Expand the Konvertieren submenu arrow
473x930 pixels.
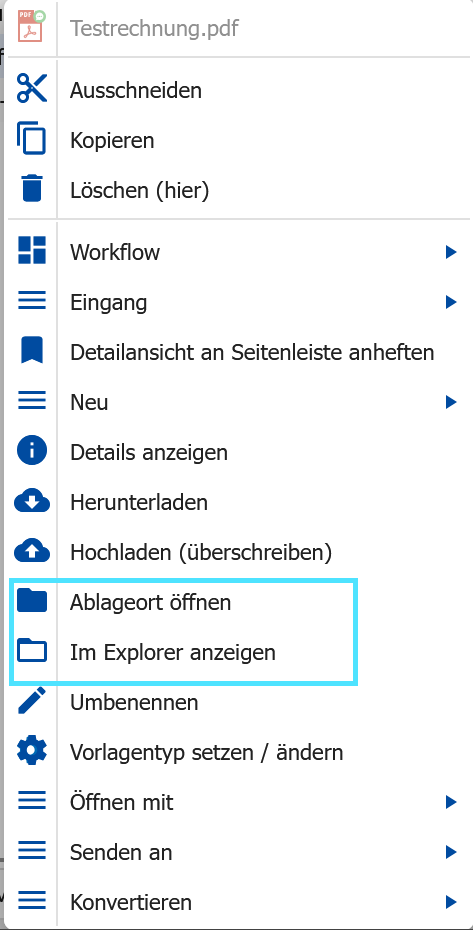pos(451,902)
